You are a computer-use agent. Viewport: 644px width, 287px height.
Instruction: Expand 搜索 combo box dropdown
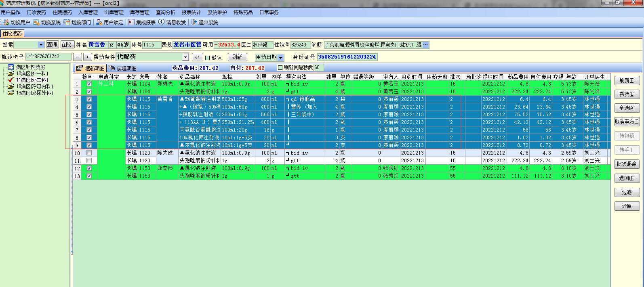(x=41, y=45)
